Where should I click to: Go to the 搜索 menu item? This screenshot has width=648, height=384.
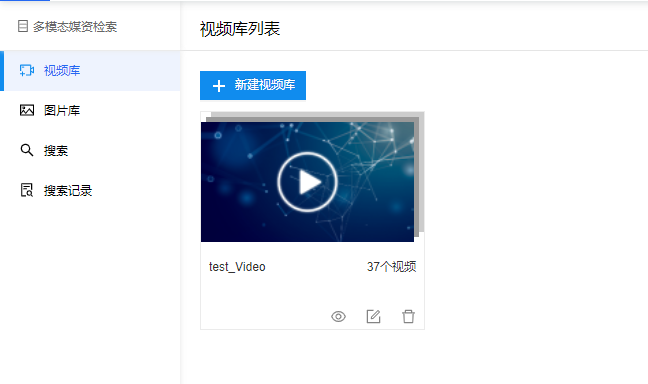click(90, 150)
